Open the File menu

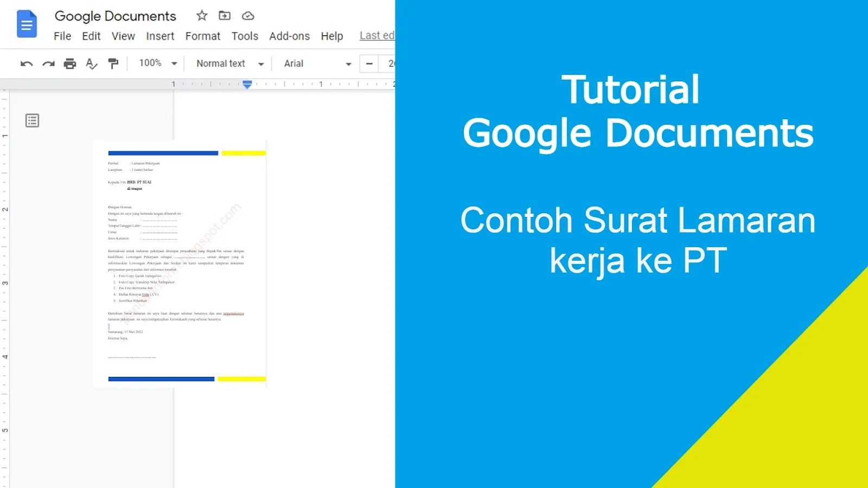pyautogui.click(x=62, y=36)
